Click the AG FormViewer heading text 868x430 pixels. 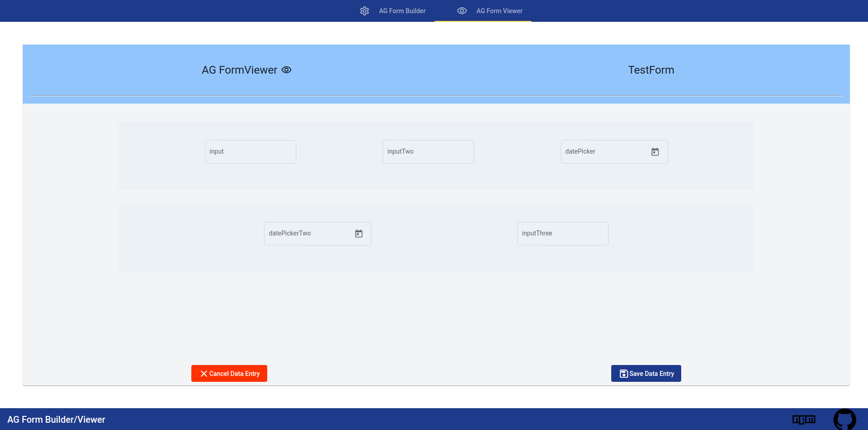[x=239, y=70]
